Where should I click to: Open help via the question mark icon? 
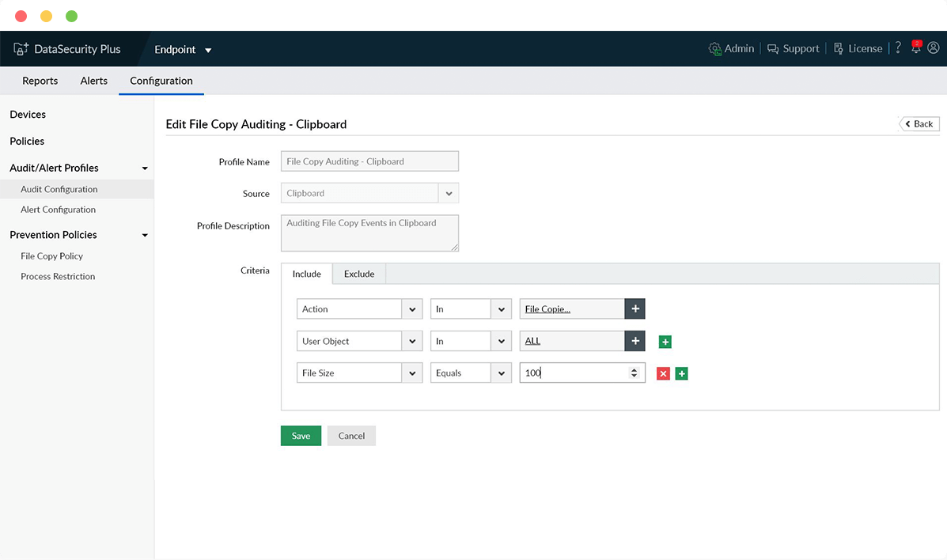tap(898, 48)
